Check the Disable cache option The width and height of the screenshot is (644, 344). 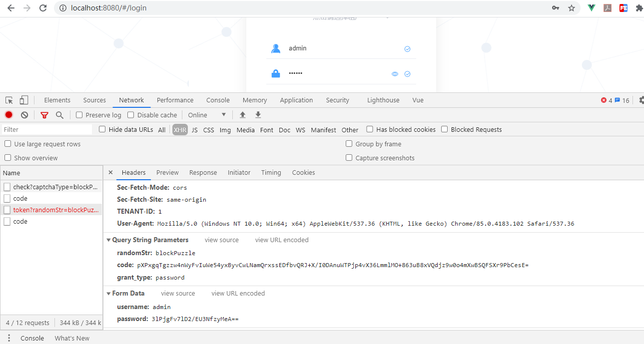130,115
